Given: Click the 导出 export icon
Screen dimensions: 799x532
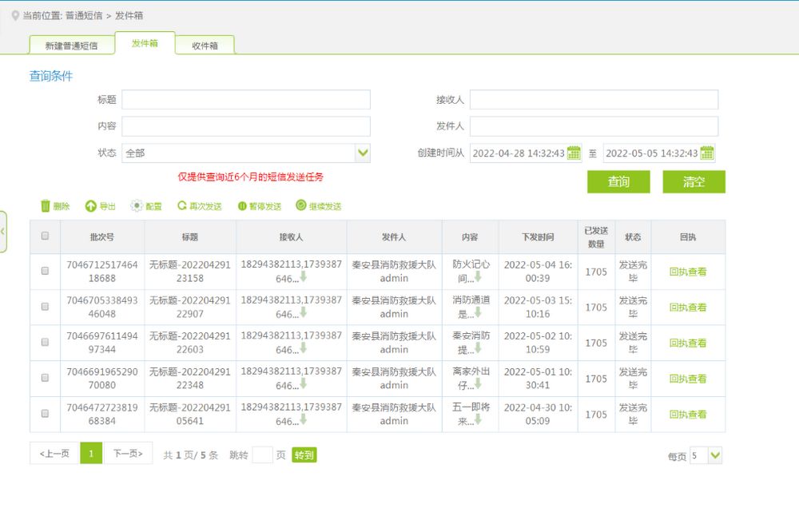Looking at the screenshot, I should (91, 206).
